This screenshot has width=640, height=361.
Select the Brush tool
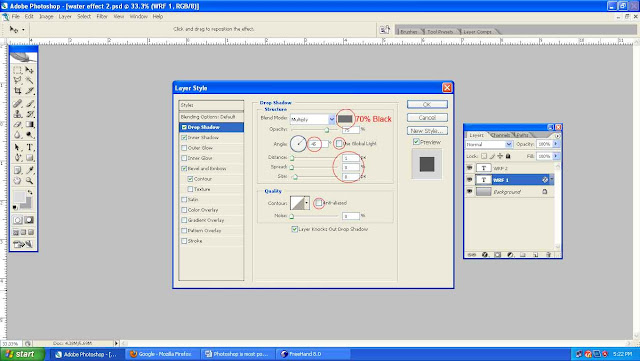point(29,103)
